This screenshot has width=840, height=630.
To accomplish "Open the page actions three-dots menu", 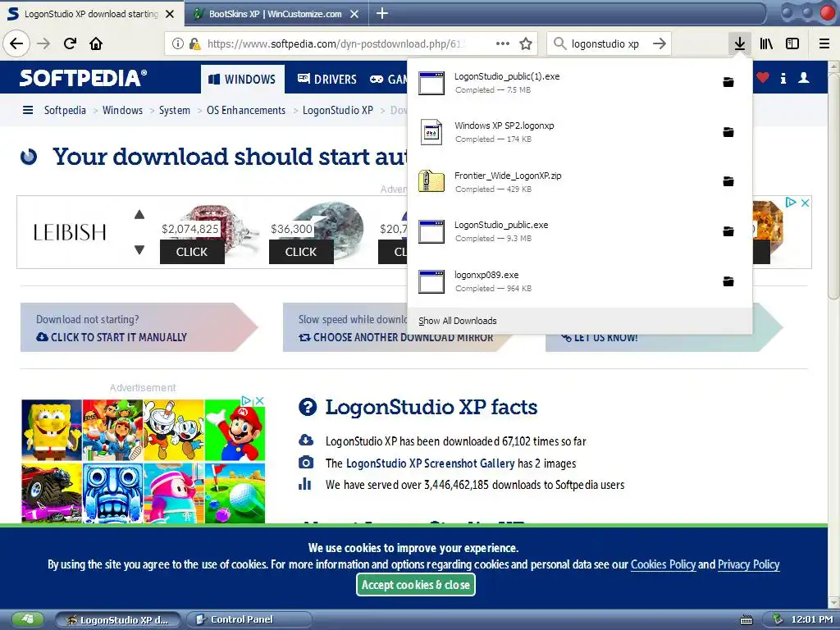I will 503,43.
